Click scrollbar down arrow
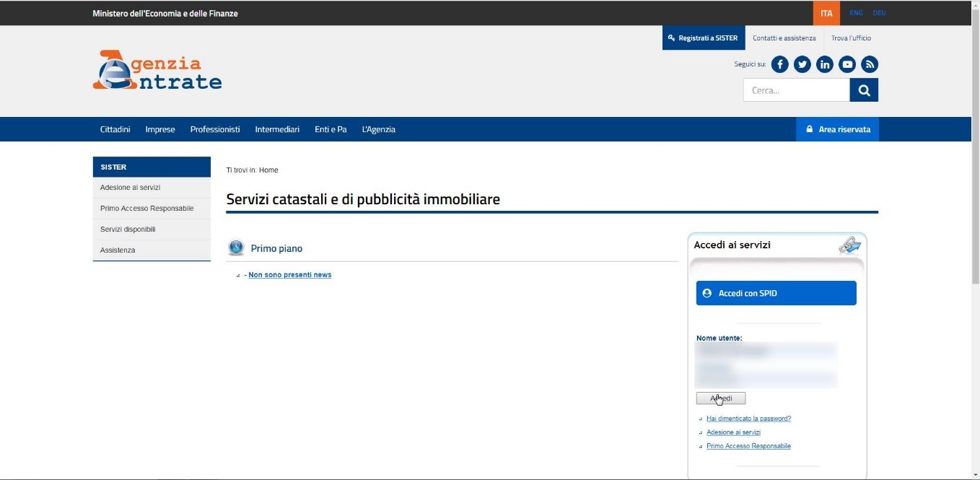The image size is (980, 480). [x=975, y=475]
